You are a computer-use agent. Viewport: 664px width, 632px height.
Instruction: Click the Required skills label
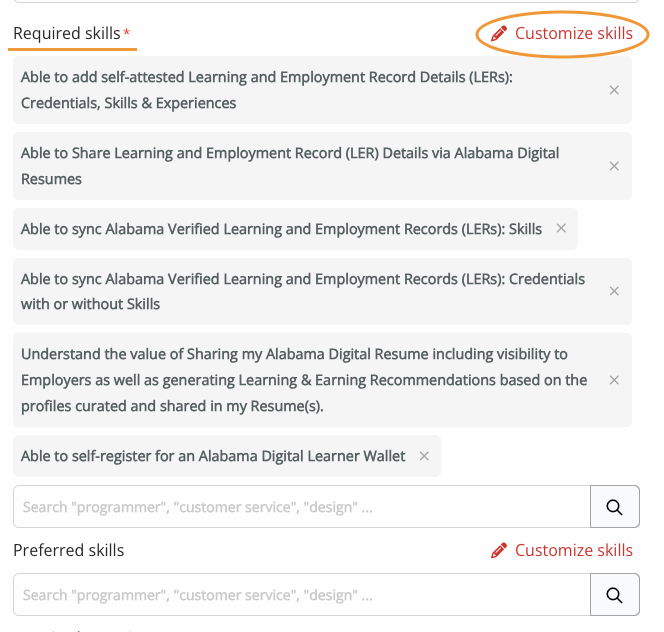coord(67,33)
